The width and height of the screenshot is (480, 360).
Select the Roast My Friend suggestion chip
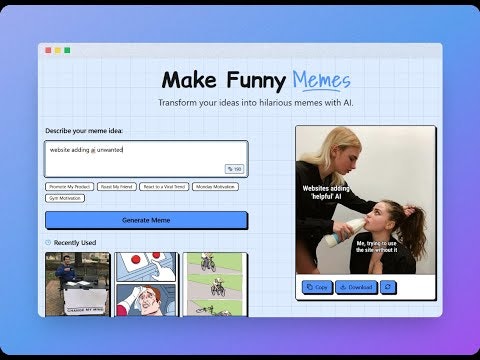(117, 187)
